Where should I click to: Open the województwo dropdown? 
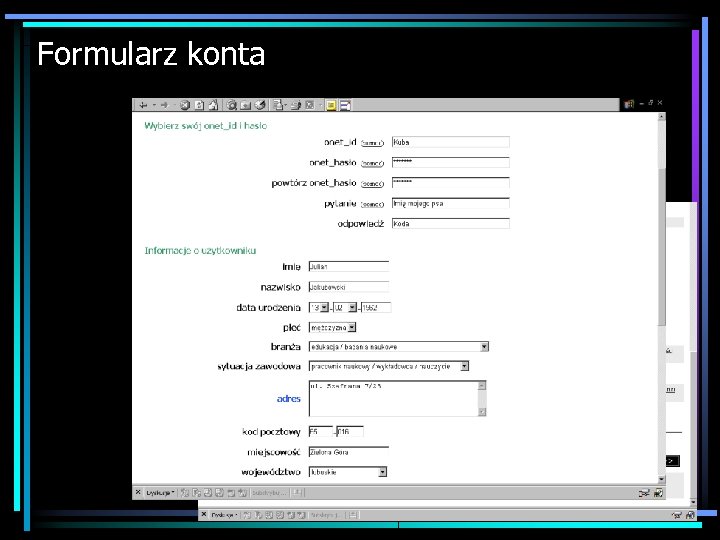tap(382, 472)
